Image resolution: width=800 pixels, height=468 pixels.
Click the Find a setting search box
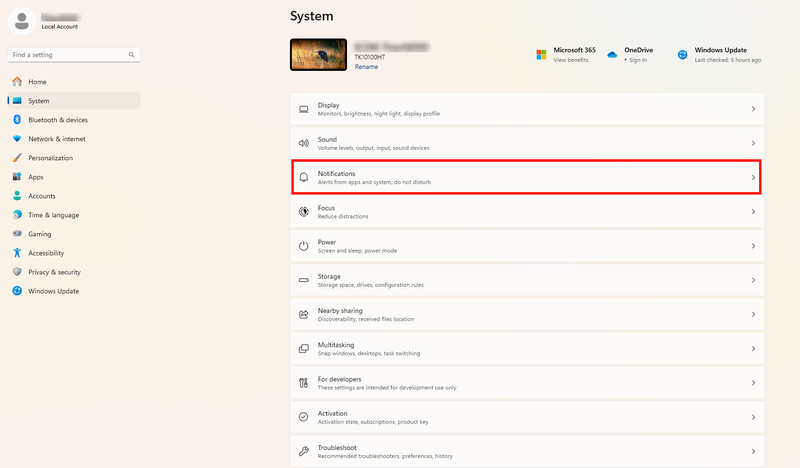point(74,55)
